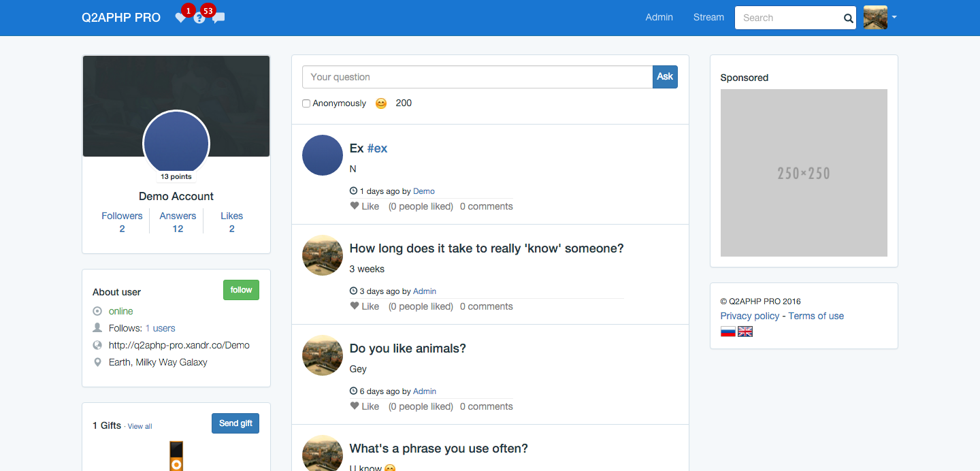Screen dimensions: 980x471
Task: Click the search magnifier icon
Action: click(x=848, y=18)
